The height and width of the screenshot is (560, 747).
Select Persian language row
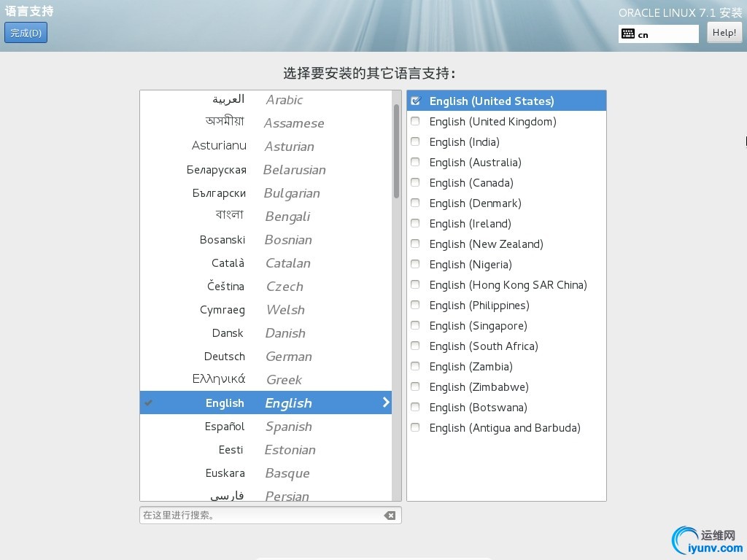click(266, 494)
